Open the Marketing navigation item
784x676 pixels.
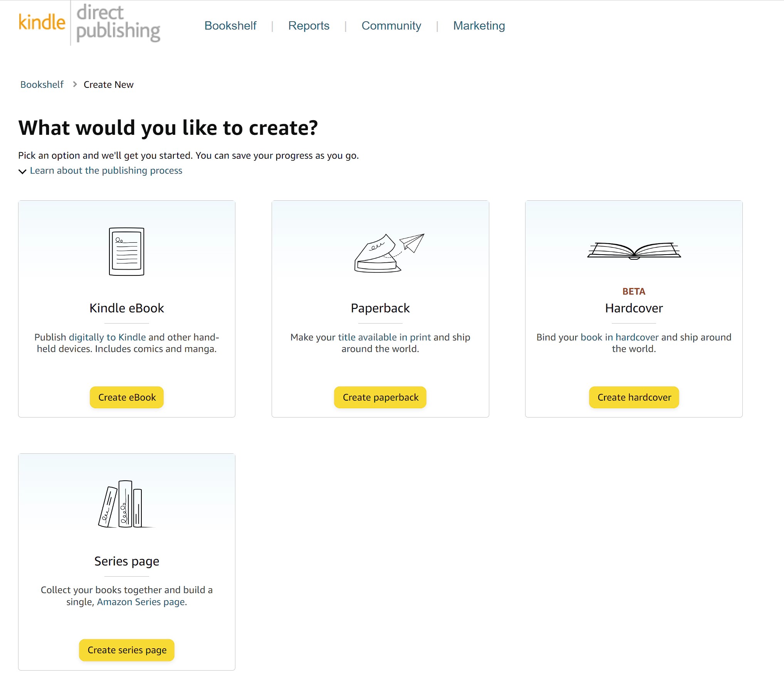[x=478, y=26]
